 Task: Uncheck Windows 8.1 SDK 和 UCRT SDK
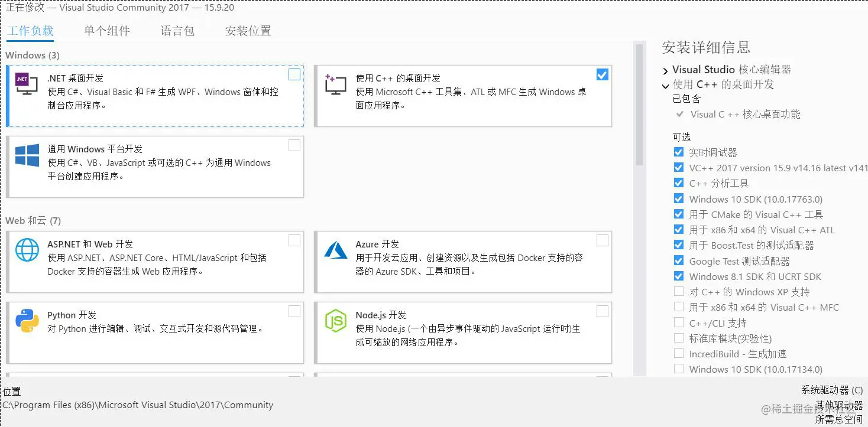[678, 276]
